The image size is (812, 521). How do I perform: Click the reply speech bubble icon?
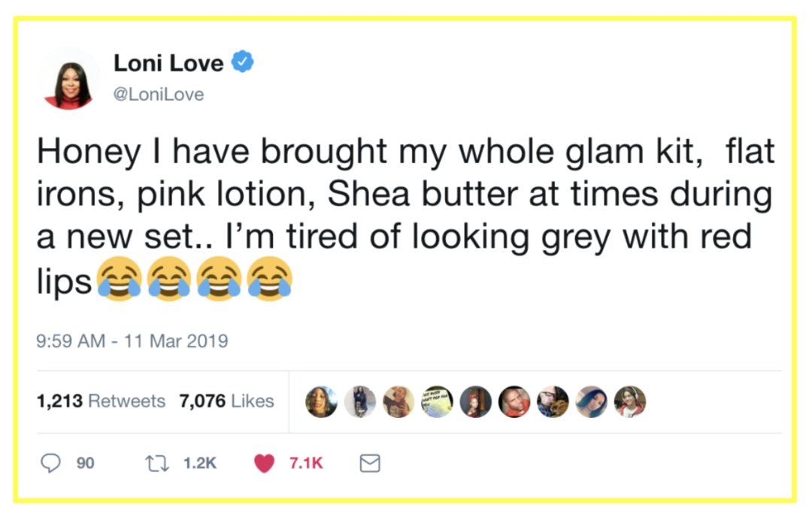[x=50, y=464]
